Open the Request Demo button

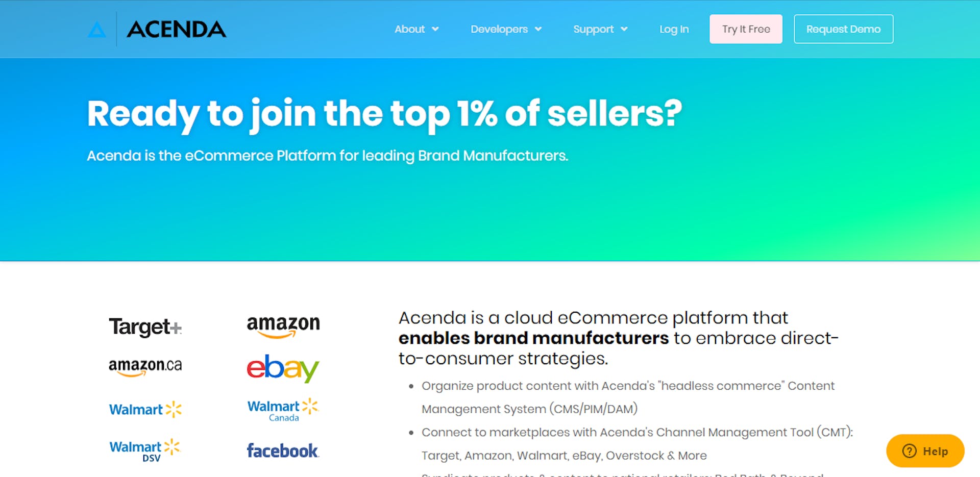coord(843,29)
